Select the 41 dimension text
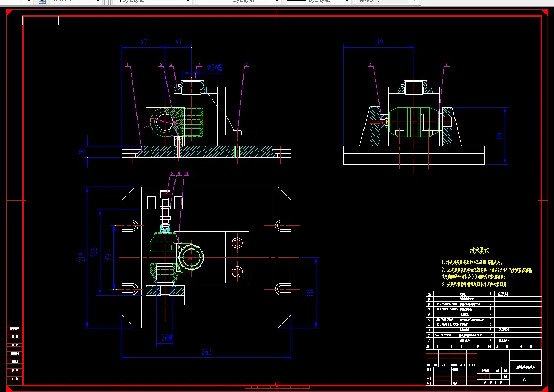The image size is (554, 392). point(178,41)
